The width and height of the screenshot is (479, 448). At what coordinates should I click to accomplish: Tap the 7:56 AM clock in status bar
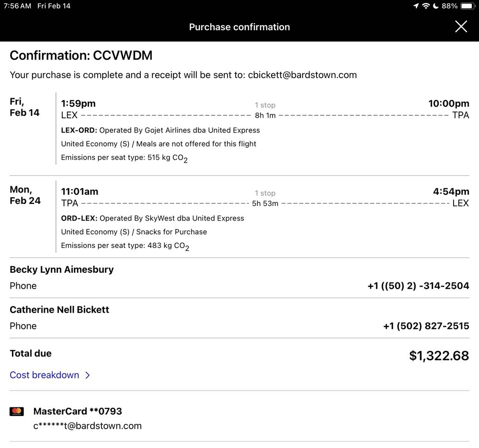point(17,6)
